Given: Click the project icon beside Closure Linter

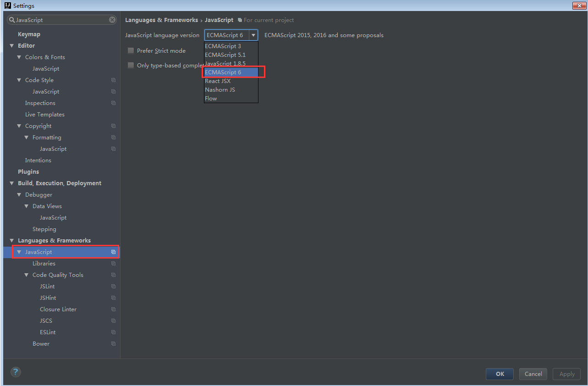Looking at the screenshot, I should point(113,309).
